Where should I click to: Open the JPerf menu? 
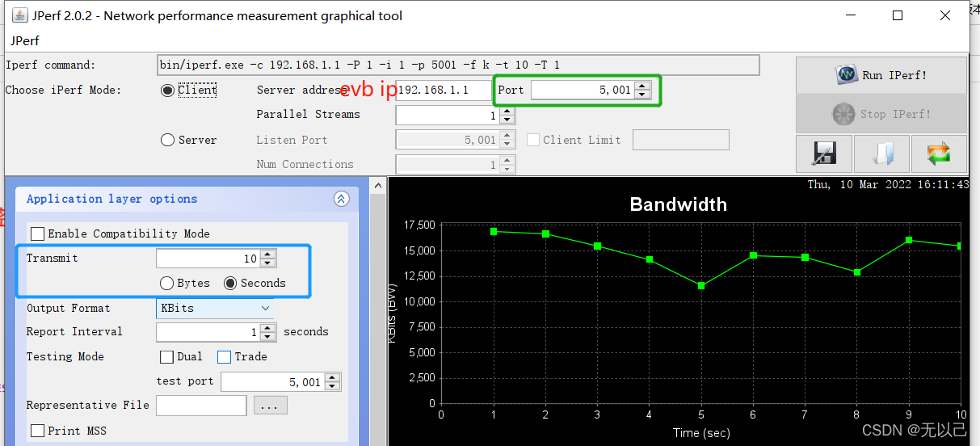click(x=24, y=40)
